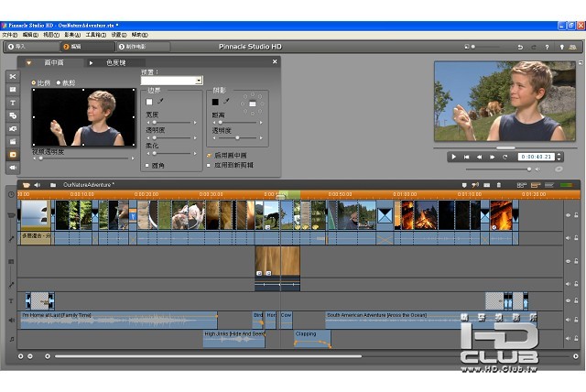Open help with the question mark icon
The height and width of the screenshot is (392, 586).
pos(548,47)
